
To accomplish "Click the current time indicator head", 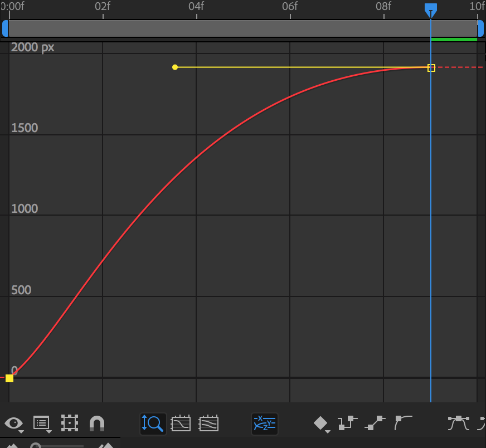I will 430,10.
